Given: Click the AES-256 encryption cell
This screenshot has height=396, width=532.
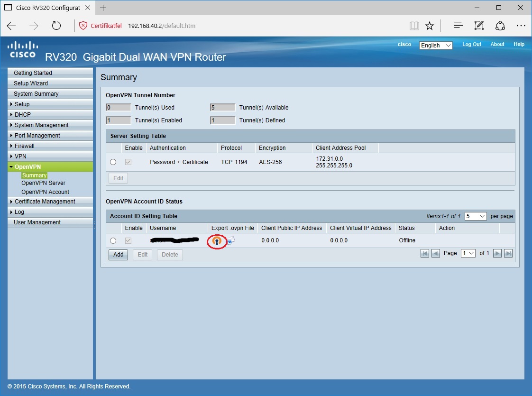Looking at the screenshot, I should click(270, 162).
